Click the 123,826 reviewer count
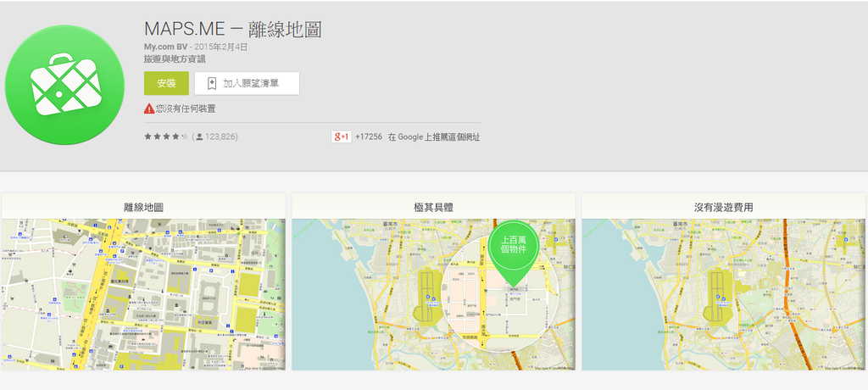 (x=221, y=136)
